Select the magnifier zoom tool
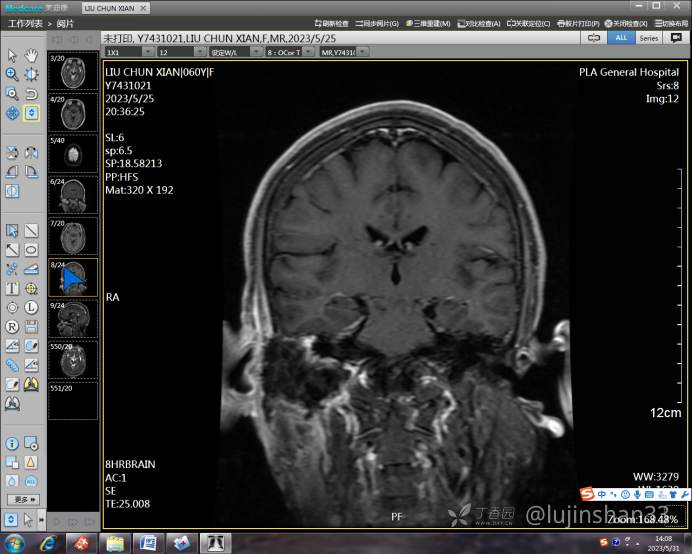 tap(12, 74)
